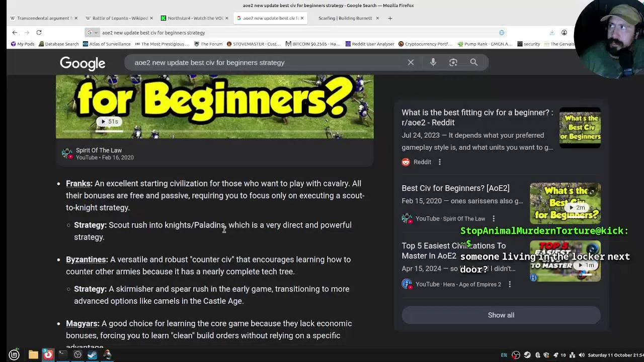The width and height of the screenshot is (644, 362).
Task: Close the Scarfing Building Burnett tab
Action: click(377, 18)
